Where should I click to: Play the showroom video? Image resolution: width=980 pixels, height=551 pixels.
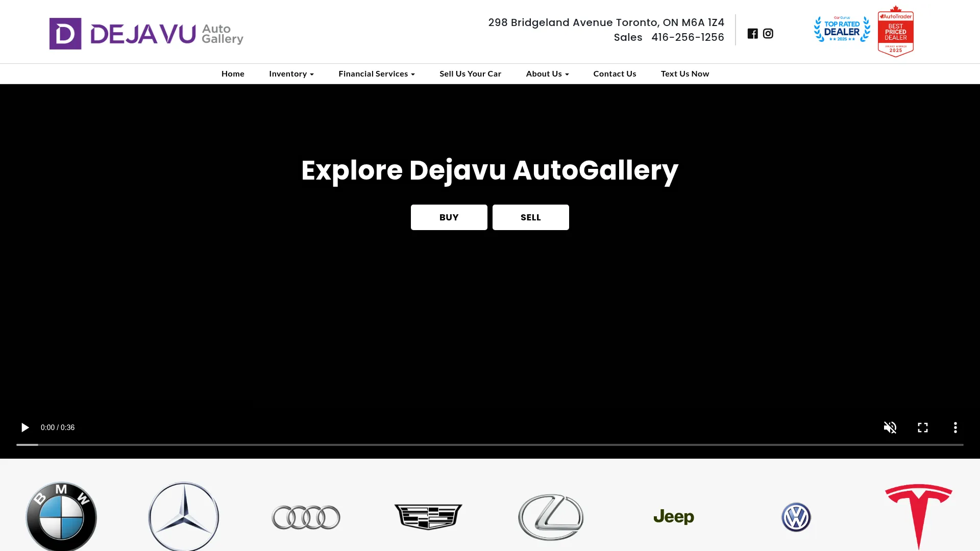point(24,428)
